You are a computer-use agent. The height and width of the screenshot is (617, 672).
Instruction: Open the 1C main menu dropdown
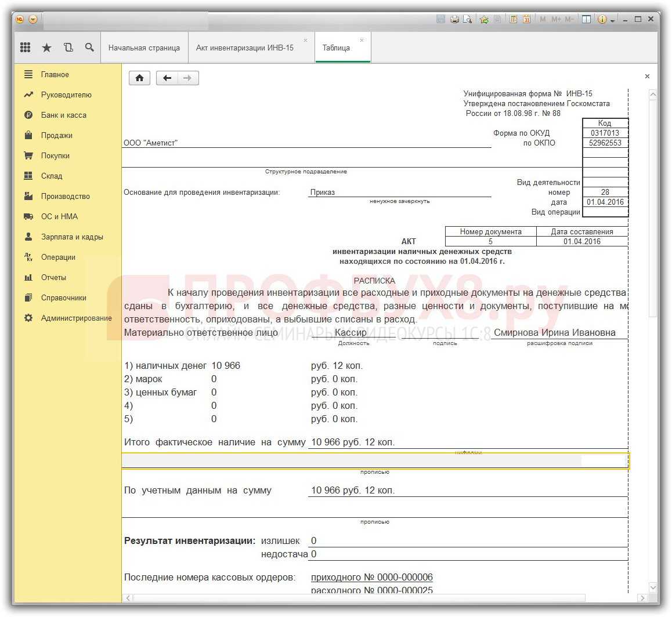[x=33, y=19]
